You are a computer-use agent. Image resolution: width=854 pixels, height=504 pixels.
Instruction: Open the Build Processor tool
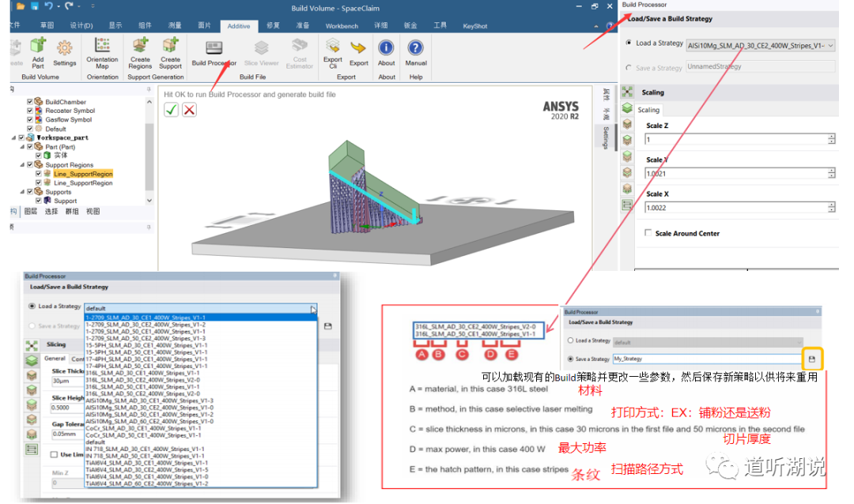point(213,53)
